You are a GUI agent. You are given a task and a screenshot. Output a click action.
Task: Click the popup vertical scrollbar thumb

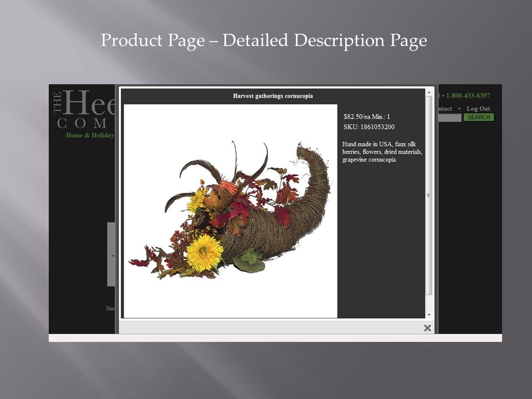(429, 196)
